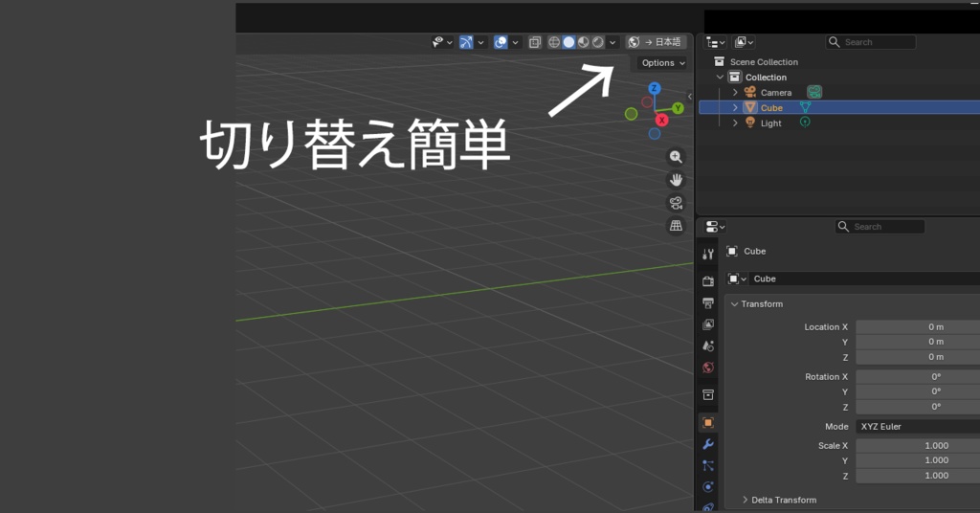The width and height of the screenshot is (980, 513).
Task: Select Scene Collection in outliner
Action: pos(764,62)
